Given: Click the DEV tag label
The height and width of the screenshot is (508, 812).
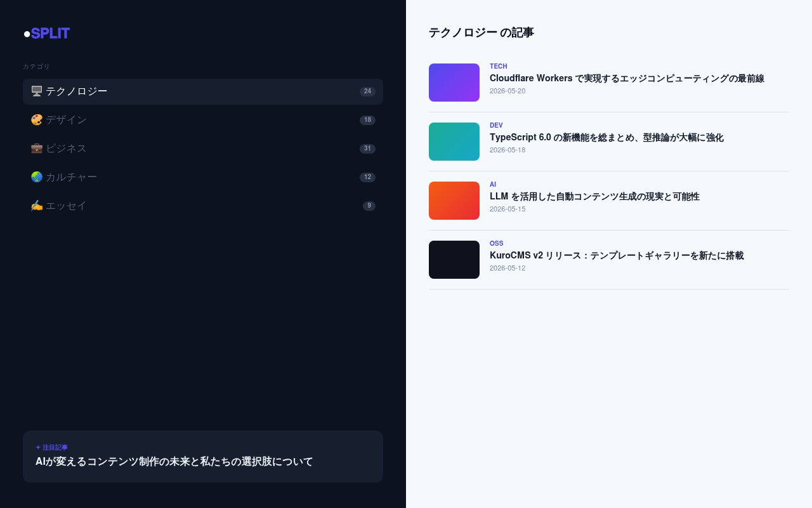Looking at the screenshot, I should (x=496, y=125).
